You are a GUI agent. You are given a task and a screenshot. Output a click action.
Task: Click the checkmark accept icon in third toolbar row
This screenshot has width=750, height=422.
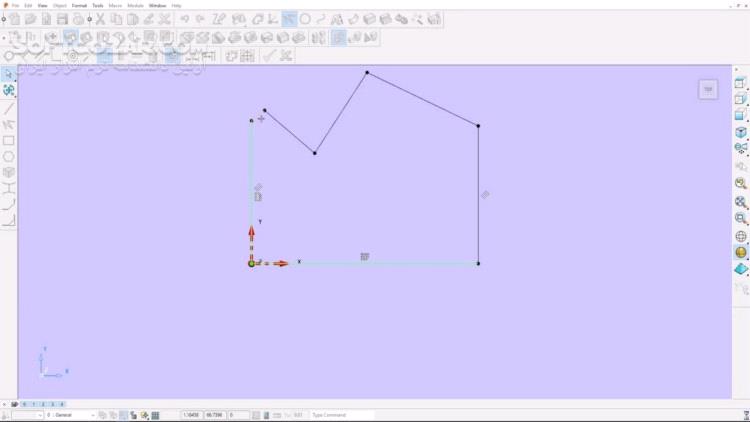269,56
